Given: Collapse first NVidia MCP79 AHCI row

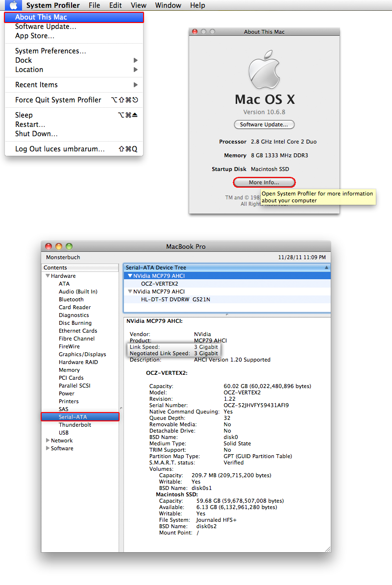Looking at the screenshot, I should click(130, 276).
